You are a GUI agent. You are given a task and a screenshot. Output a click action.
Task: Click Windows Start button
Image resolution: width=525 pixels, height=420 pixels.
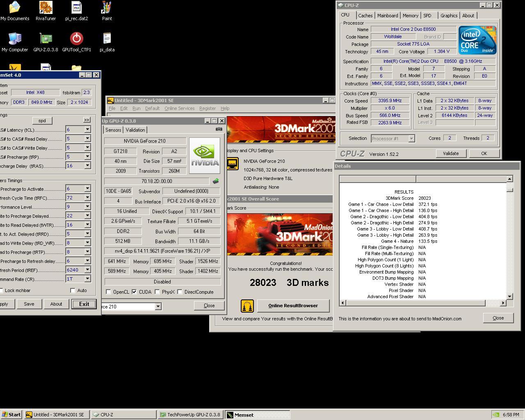pos(11,415)
